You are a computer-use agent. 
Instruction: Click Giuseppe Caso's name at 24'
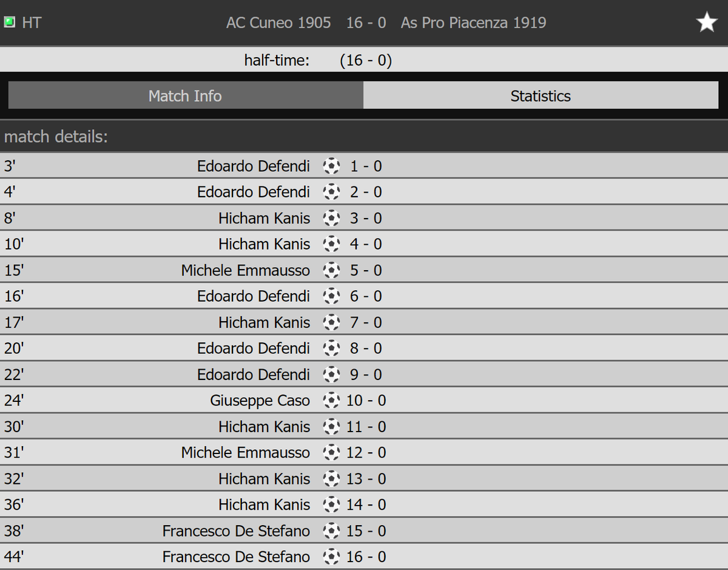[260, 401]
